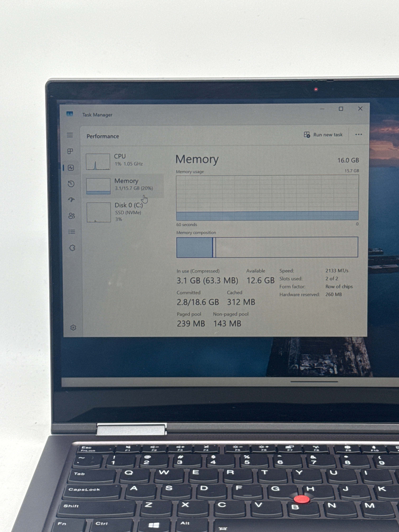
Task: Click the CPU mini graph thumbnail
Action: (x=98, y=162)
